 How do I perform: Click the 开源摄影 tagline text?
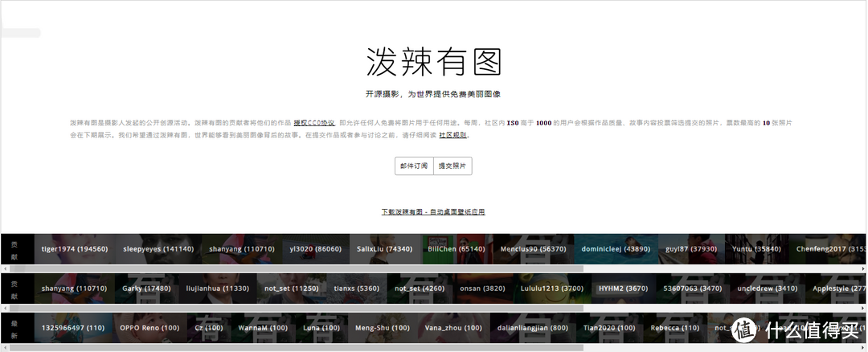point(433,94)
